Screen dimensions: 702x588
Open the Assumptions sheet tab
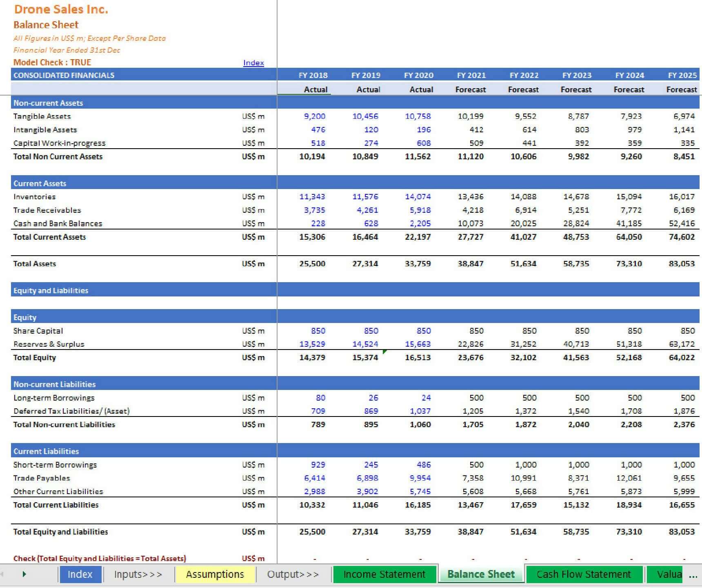click(215, 574)
